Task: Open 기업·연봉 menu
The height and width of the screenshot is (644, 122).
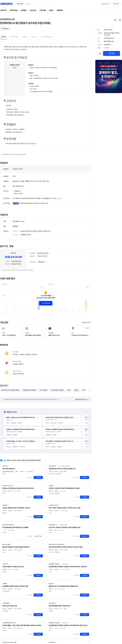Action: [43, 10]
